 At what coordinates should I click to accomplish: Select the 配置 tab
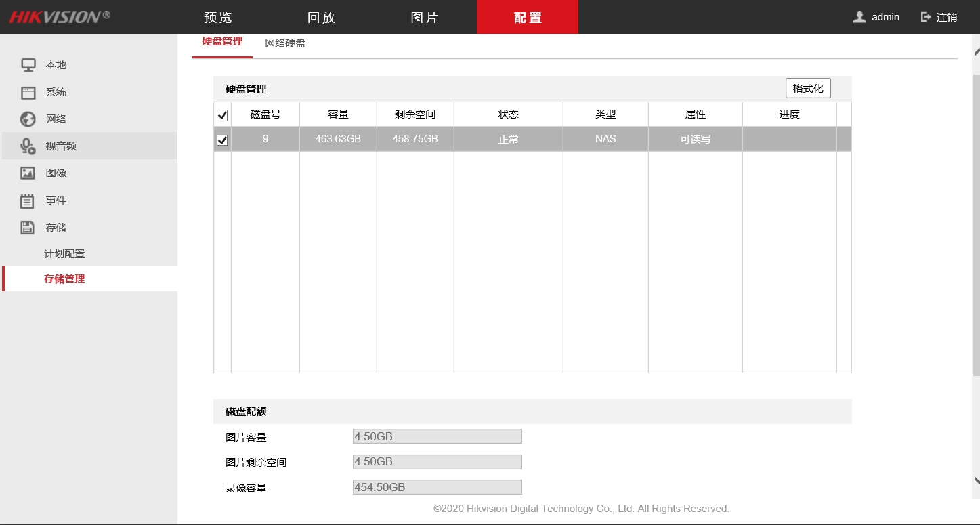click(528, 17)
